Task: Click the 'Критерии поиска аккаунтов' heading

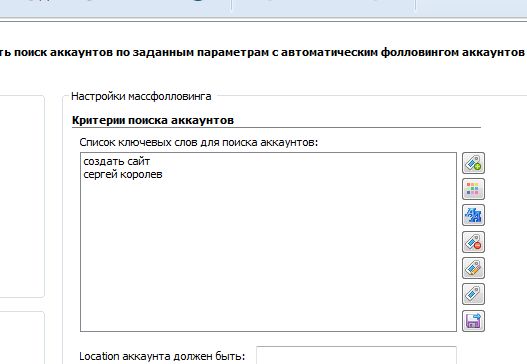Action: [153, 120]
